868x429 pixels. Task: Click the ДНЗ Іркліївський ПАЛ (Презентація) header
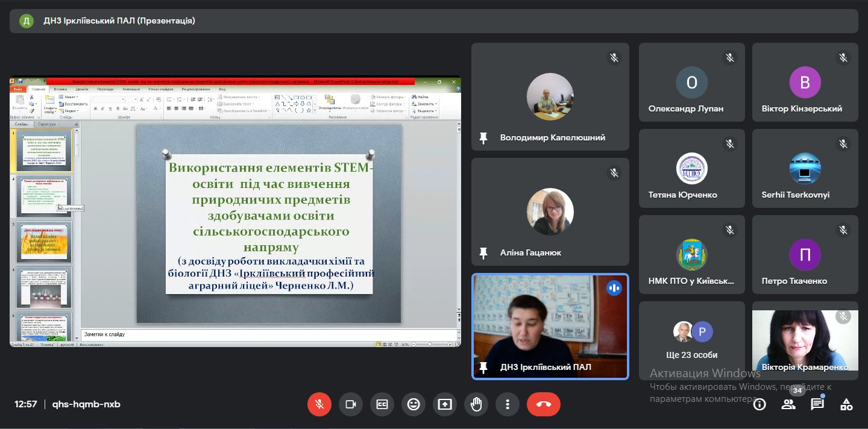119,21
